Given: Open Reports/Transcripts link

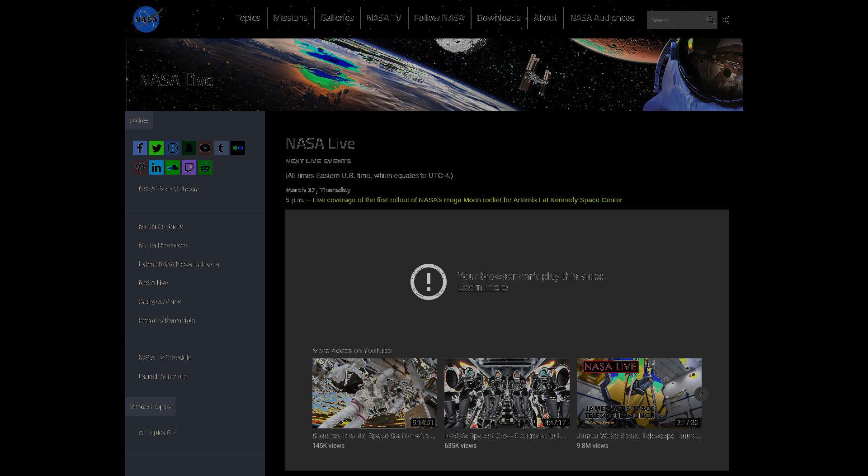Looking at the screenshot, I should click(167, 320).
